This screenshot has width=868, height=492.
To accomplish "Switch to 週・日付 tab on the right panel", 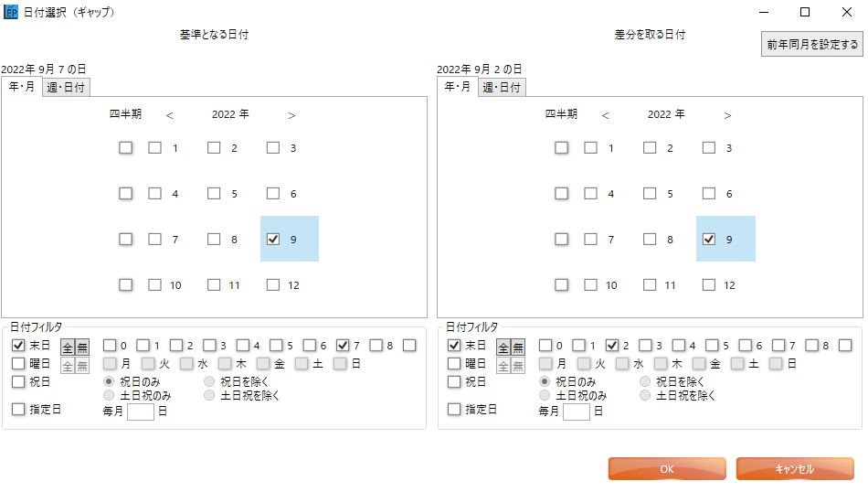I will pos(502,87).
